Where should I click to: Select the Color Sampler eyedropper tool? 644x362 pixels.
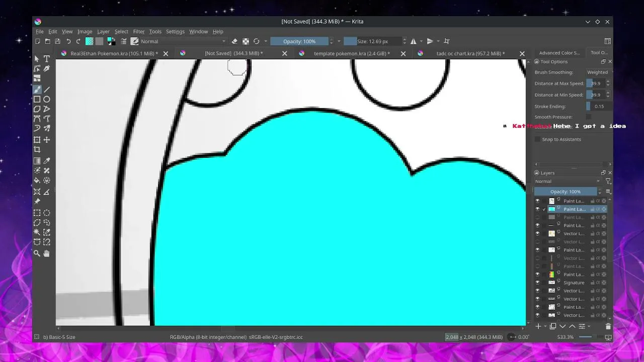pos(47,161)
